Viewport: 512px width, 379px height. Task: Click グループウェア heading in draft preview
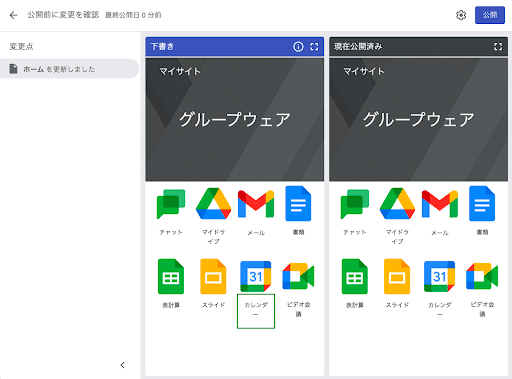click(235, 120)
